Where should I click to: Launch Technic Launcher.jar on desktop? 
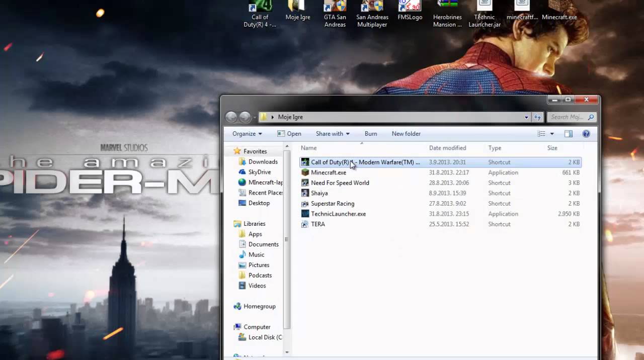[485, 14]
